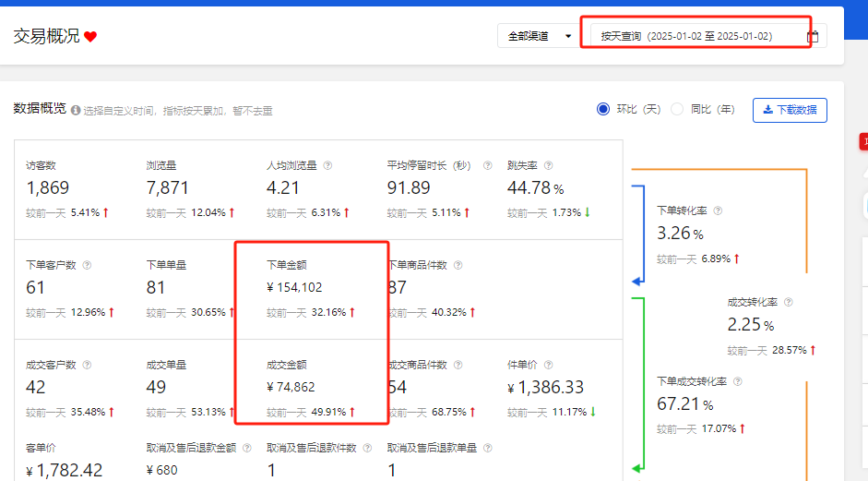Click help icon beside 下单客户数
The width and height of the screenshot is (868, 481).
[x=87, y=265]
